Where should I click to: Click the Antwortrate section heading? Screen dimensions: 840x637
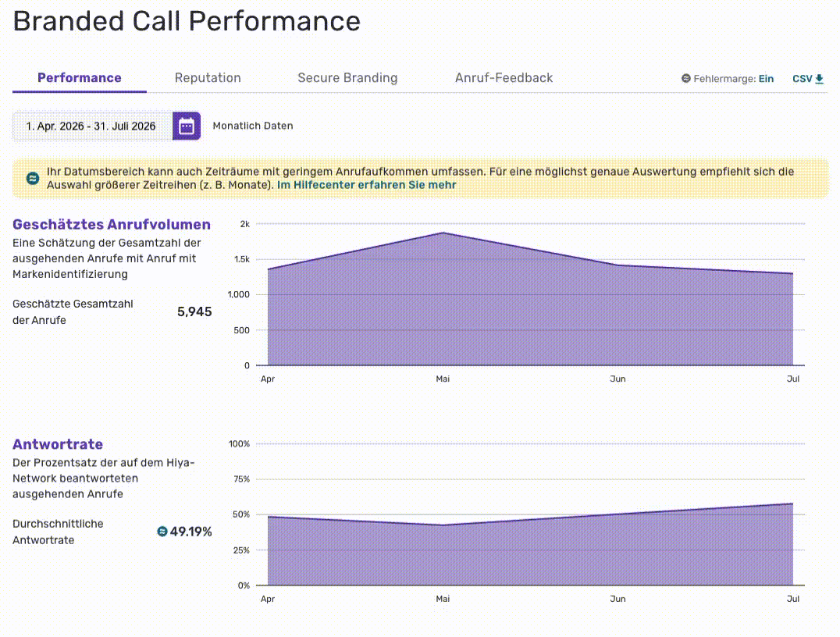58,444
